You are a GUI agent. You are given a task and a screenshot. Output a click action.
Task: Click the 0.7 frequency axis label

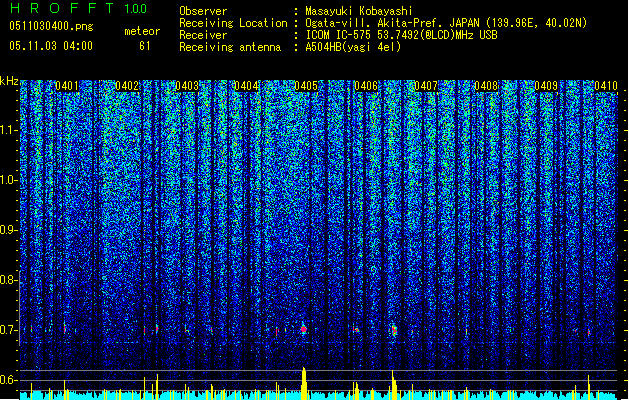coord(9,330)
